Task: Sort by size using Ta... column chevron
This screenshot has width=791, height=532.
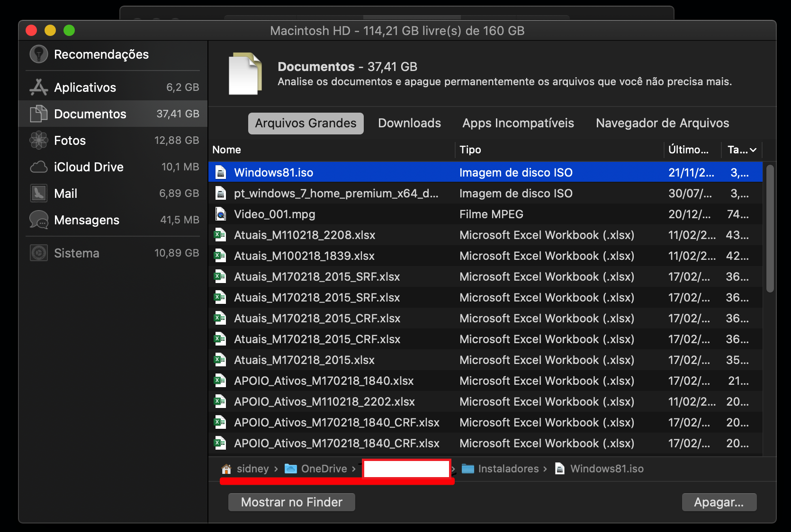Action: (753, 150)
